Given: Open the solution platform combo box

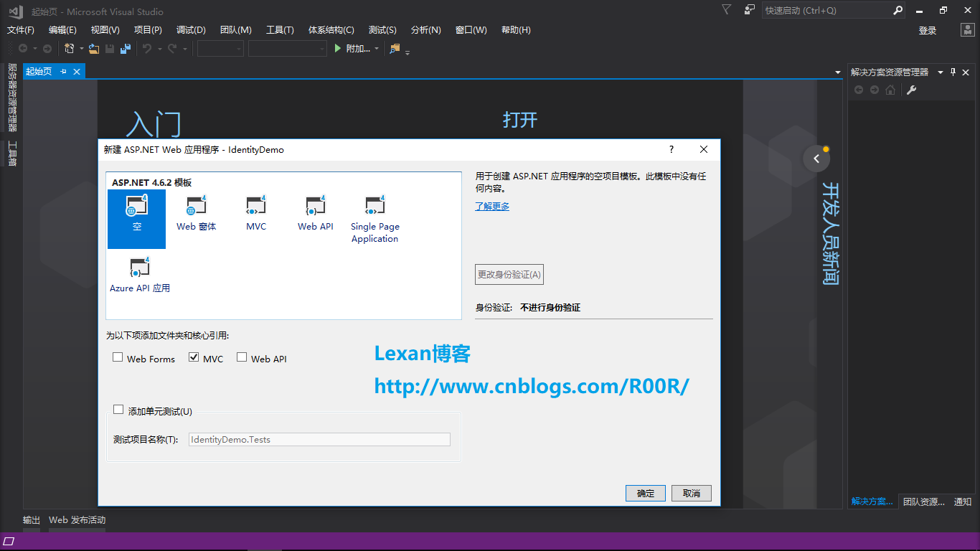Looking at the screenshot, I should (x=287, y=49).
